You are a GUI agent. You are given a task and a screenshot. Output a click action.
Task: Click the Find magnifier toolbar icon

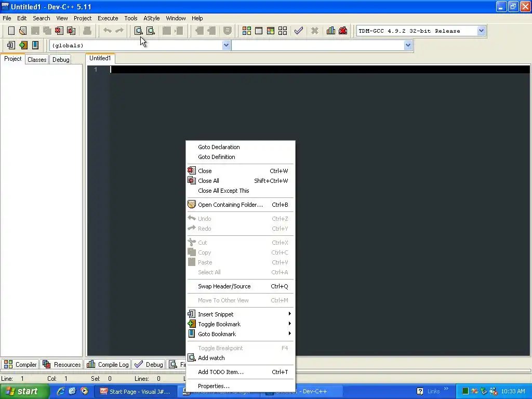(138, 31)
